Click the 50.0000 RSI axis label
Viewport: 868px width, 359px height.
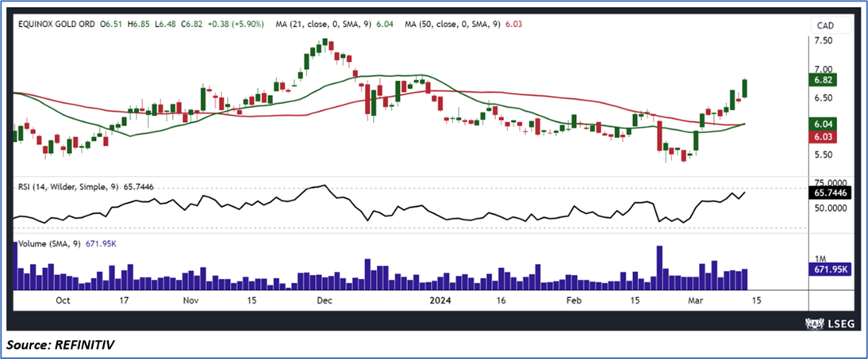(829, 208)
